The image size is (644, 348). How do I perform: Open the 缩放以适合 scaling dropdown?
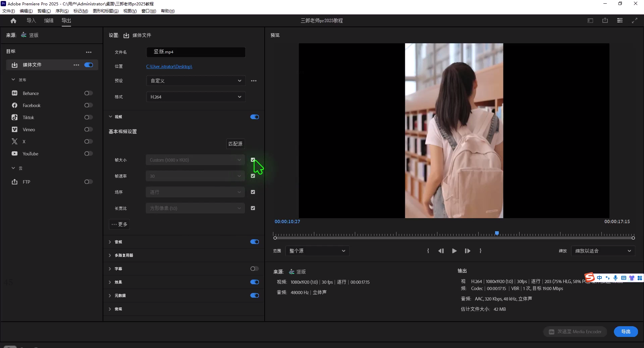point(603,251)
